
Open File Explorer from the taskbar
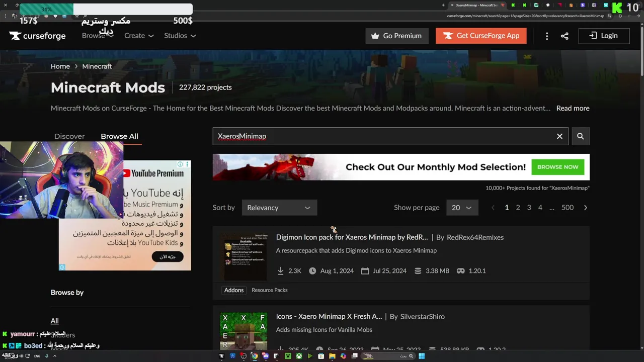332,356
